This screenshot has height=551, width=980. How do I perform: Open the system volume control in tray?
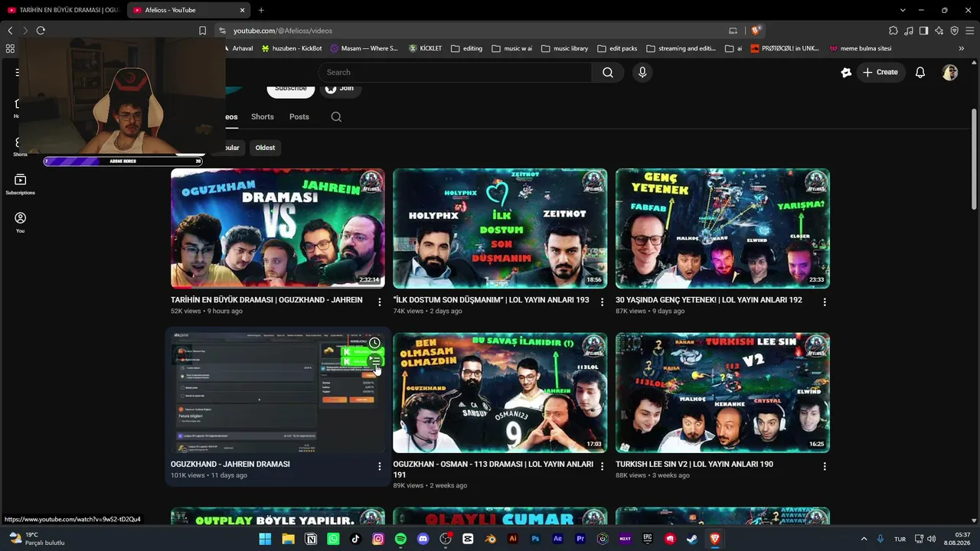(x=933, y=539)
